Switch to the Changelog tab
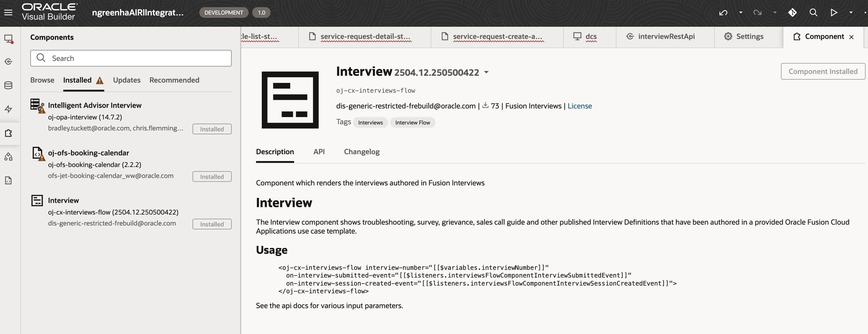Screen dimensions: 868x334 [362, 152]
